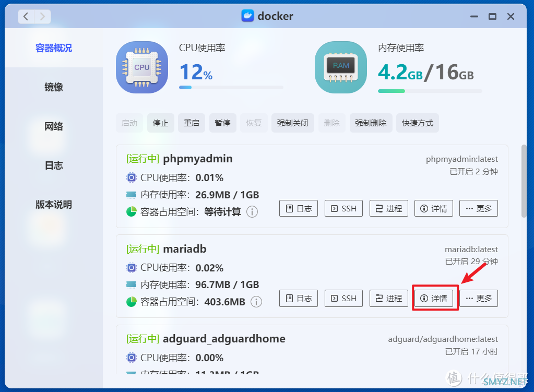The height and width of the screenshot is (392, 534).
Task: View 进程 of mariadb container
Action: [388, 299]
